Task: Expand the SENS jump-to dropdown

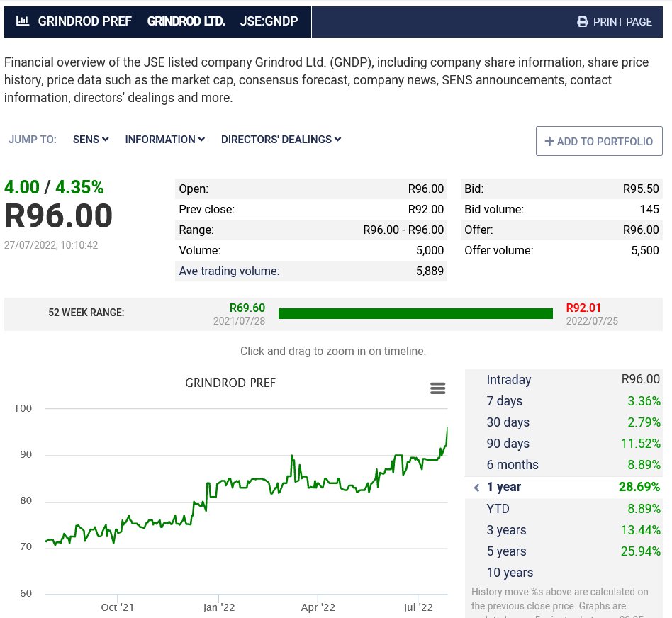Action: coord(91,140)
